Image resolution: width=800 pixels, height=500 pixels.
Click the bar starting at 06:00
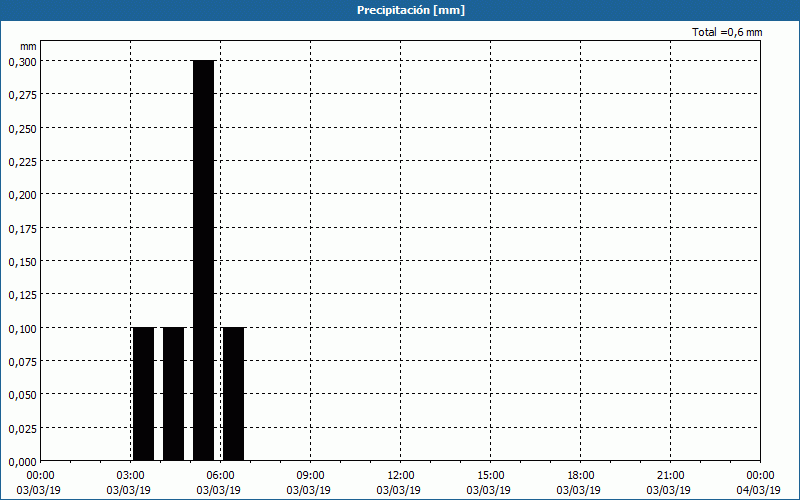point(234,394)
